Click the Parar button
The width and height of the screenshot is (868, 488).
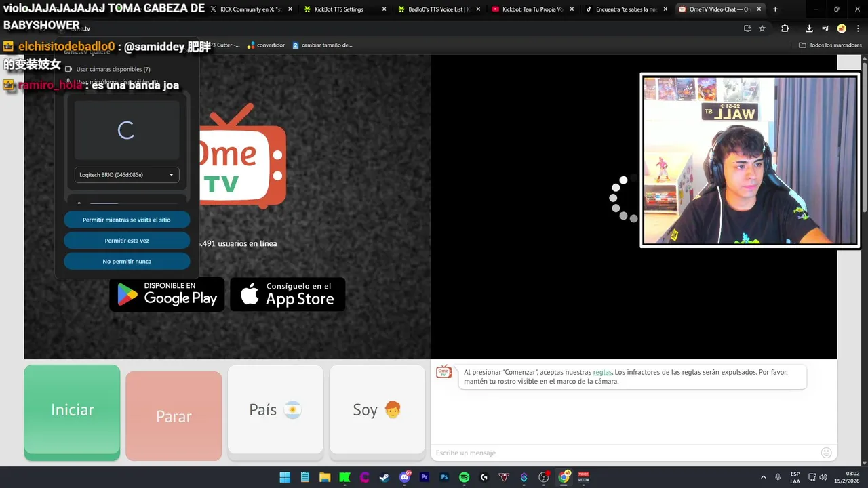[x=174, y=416]
